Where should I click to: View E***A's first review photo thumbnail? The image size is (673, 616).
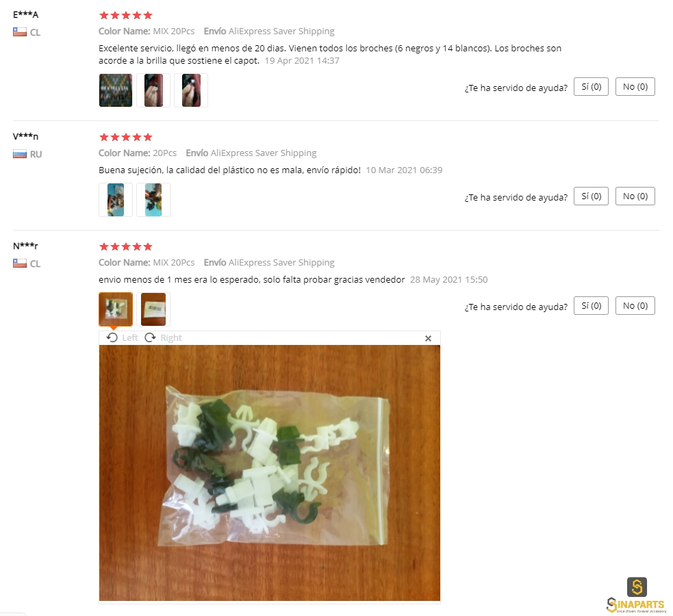click(116, 90)
